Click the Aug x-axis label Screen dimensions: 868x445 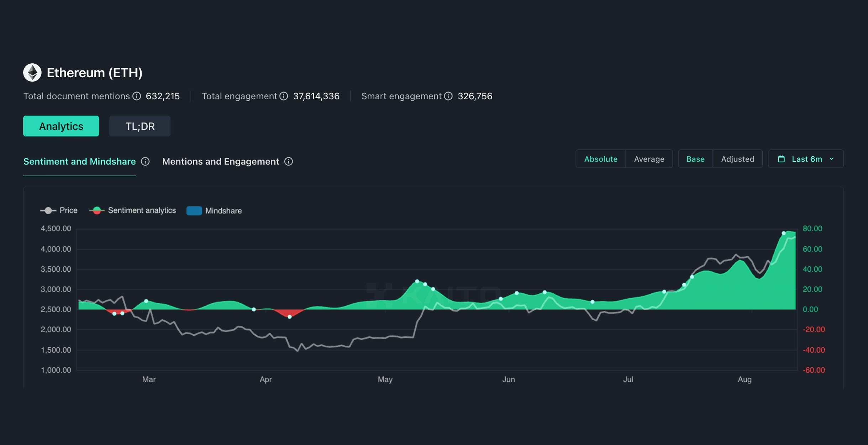745,379
